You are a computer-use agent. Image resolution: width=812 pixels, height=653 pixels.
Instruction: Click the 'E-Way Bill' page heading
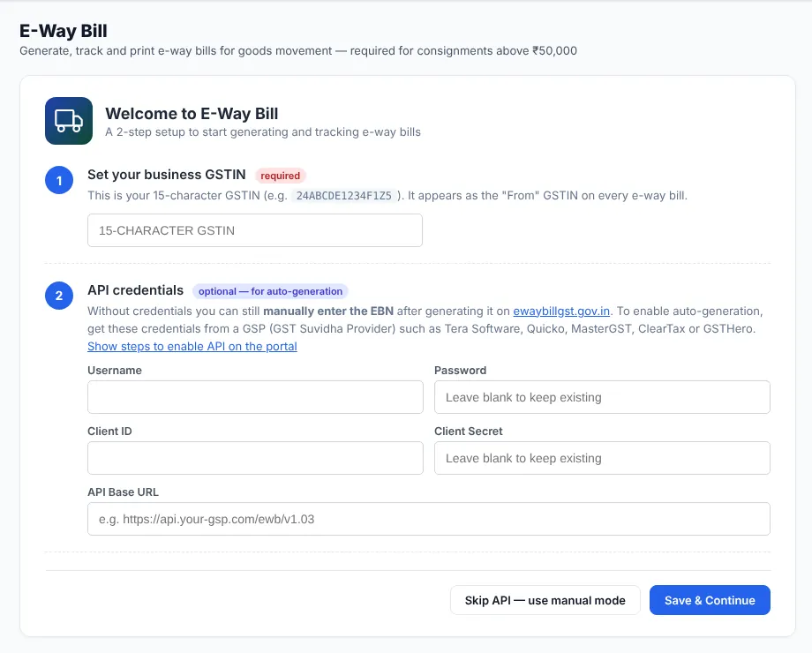point(64,31)
